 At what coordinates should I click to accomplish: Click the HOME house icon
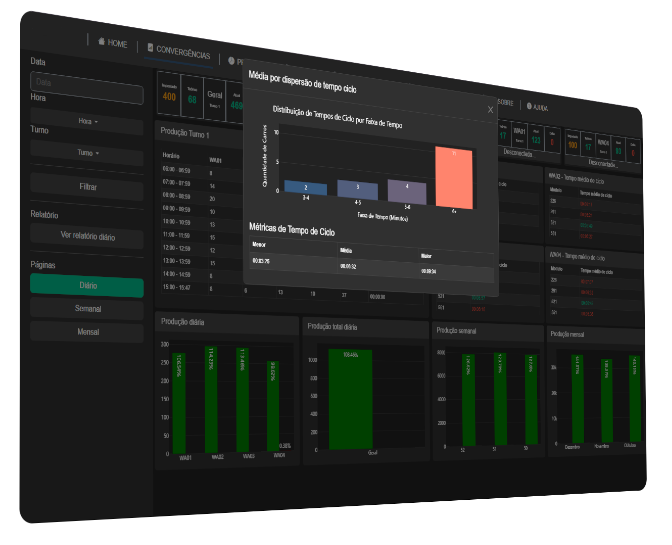click(x=101, y=43)
